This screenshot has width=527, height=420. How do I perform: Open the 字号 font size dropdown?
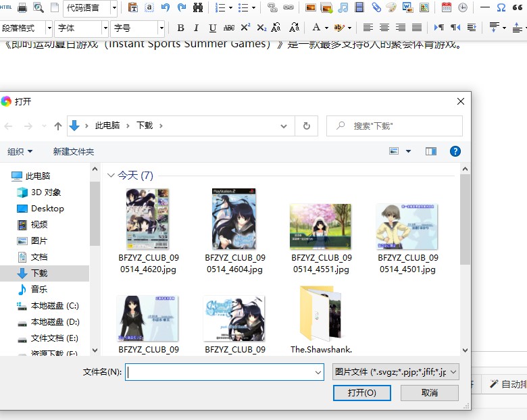(x=161, y=28)
